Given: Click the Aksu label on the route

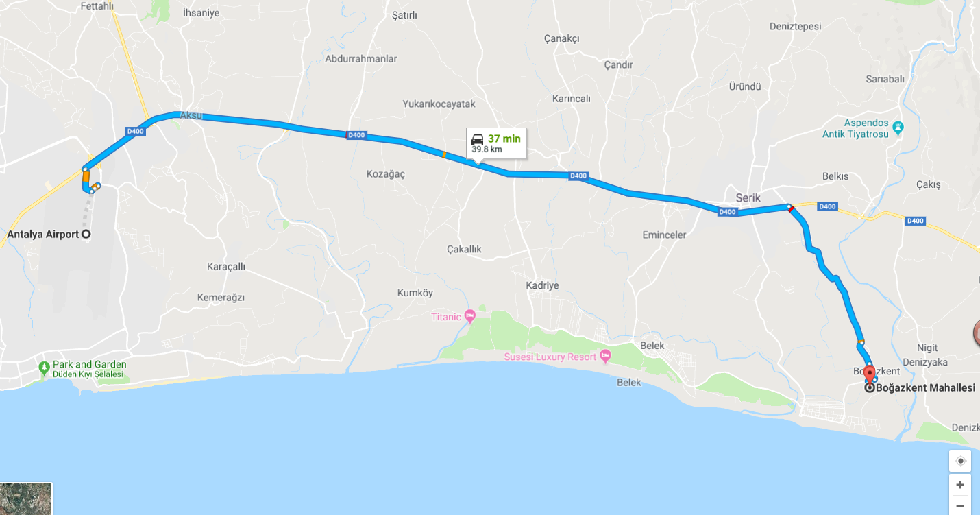Looking at the screenshot, I should click(x=191, y=115).
